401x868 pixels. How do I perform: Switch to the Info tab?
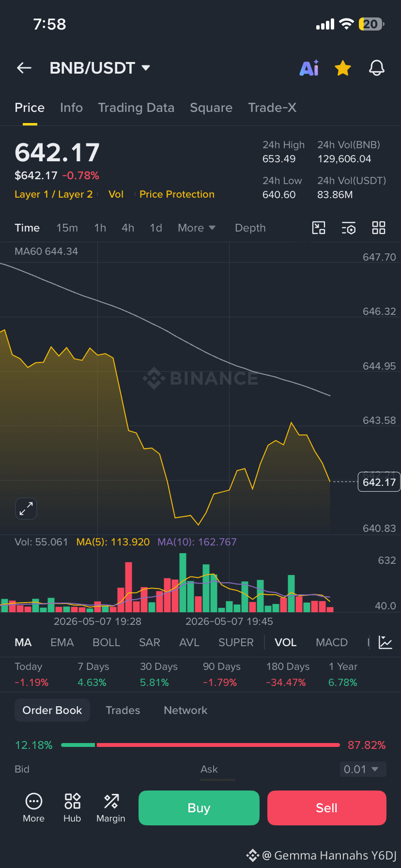71,108
